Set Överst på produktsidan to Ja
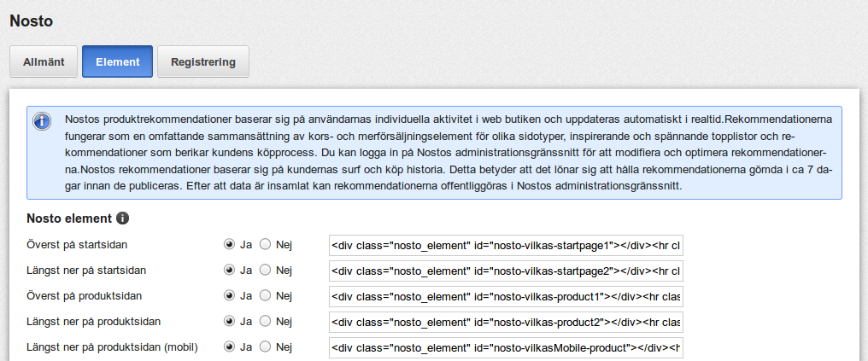Viewport: 868px width, 361px height. (229, 296)
